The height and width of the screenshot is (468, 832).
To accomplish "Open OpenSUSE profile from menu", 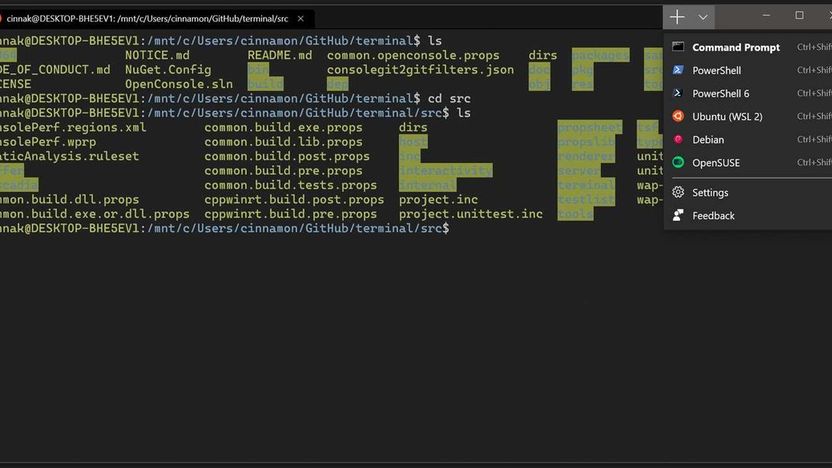I will point(748,162).
